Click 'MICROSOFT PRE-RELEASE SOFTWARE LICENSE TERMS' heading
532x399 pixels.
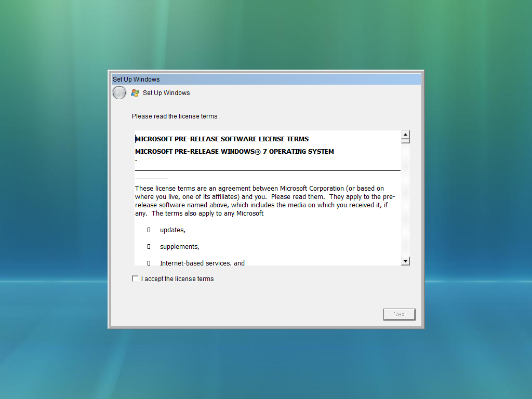222,139
